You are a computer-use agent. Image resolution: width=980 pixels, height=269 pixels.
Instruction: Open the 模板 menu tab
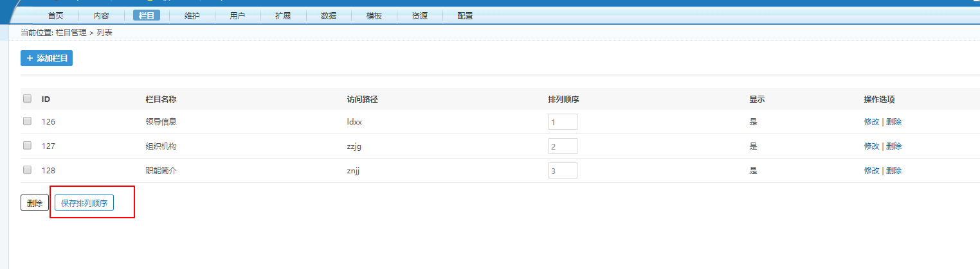[374, 16]
